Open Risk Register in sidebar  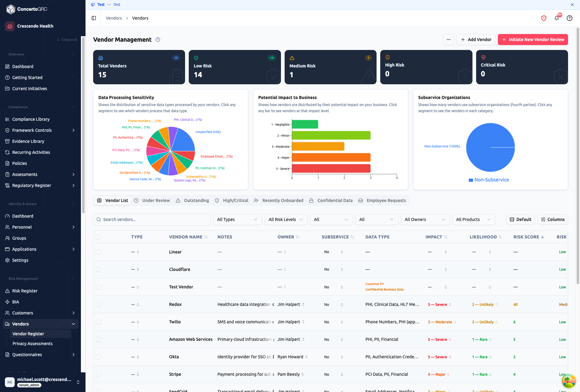[25, 291]
